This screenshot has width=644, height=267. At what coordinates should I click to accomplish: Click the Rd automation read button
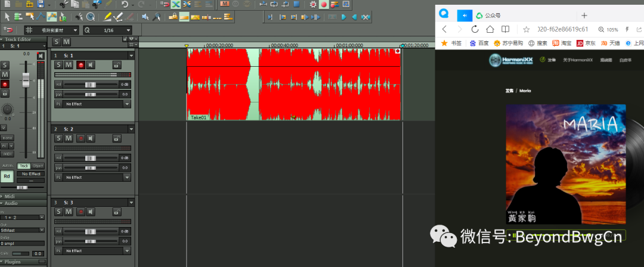pyautogui.click(x=7, y=176)
